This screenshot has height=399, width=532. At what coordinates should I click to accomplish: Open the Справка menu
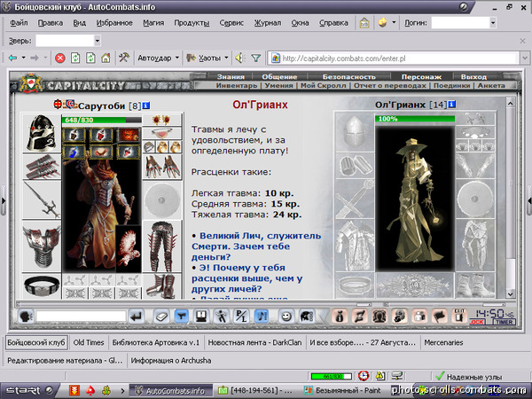(333, 23)
